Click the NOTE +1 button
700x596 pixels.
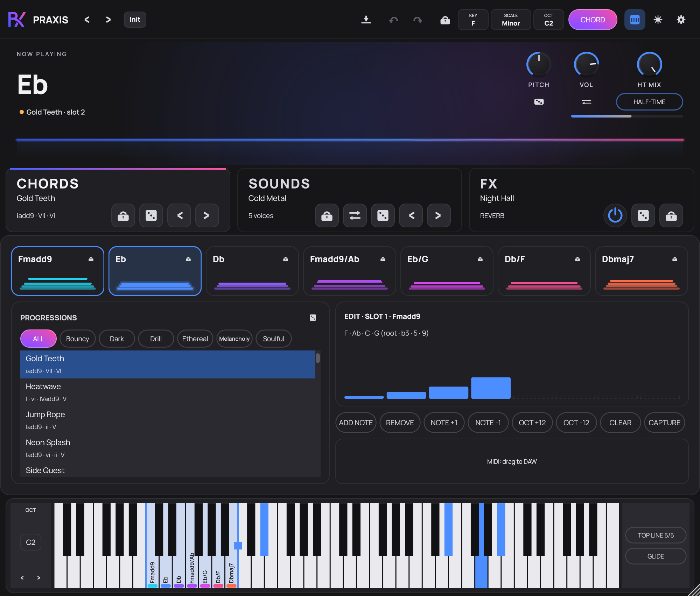444,423
